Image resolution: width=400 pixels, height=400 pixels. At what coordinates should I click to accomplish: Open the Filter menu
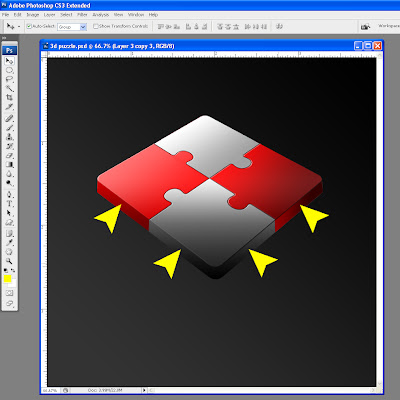coord(82,15)
